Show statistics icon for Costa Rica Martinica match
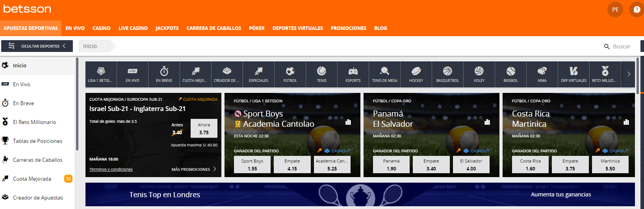Screen dimensions: 644x209 point(626,122)
